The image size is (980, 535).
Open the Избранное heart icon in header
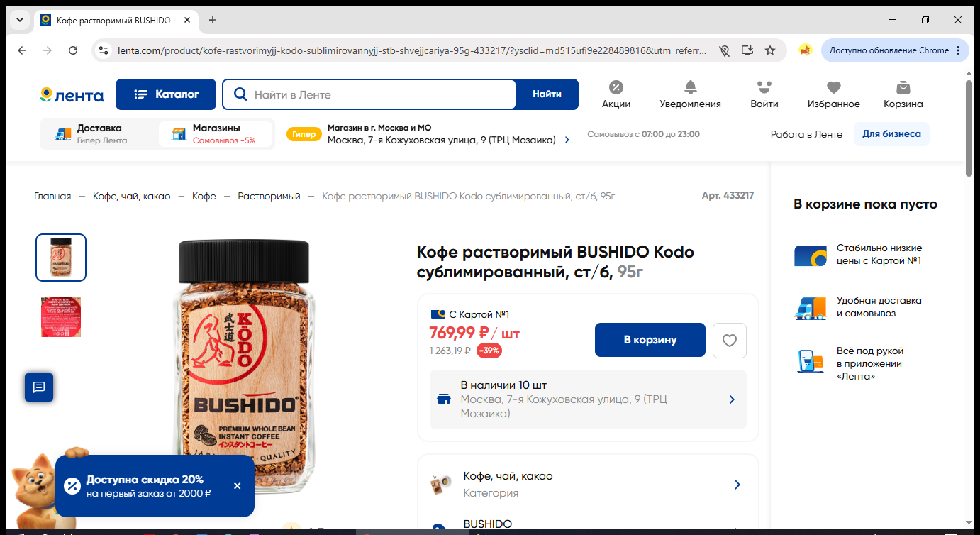pyautogui.click(x=833, y=94)
